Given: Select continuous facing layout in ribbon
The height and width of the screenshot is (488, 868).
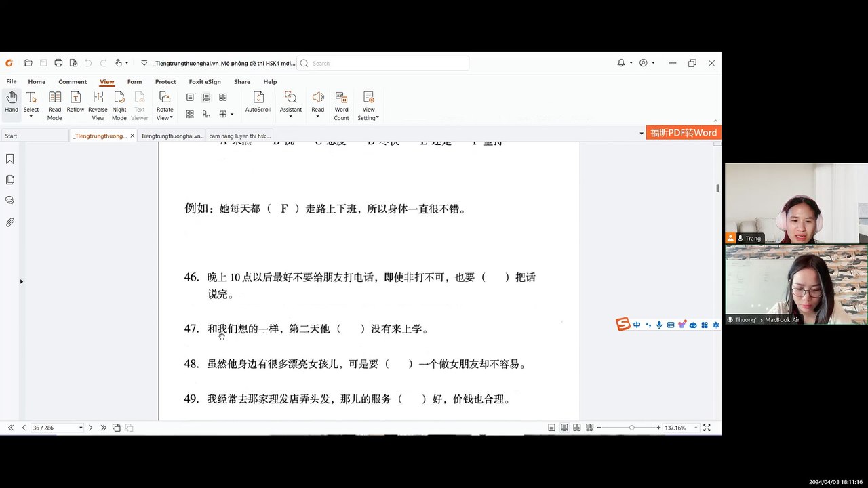Looking at the screenshot, I should pyautogui.click(x=190, y=114).
